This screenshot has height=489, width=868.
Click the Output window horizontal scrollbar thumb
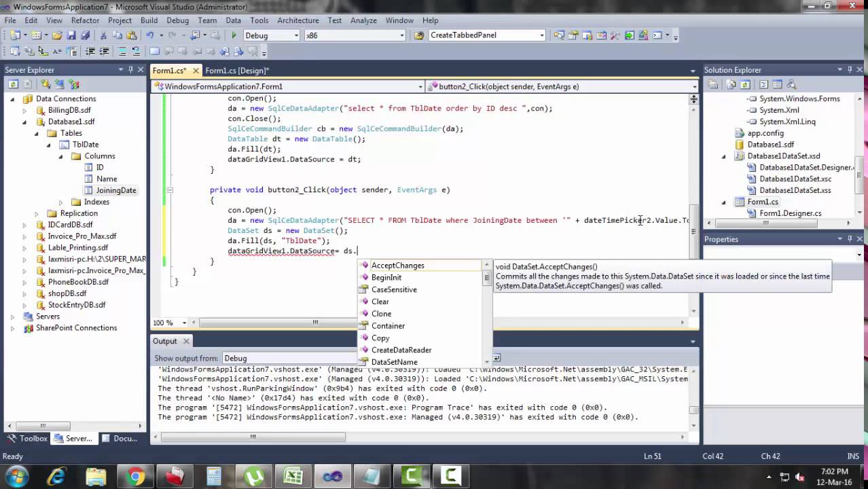coord(253,437)
